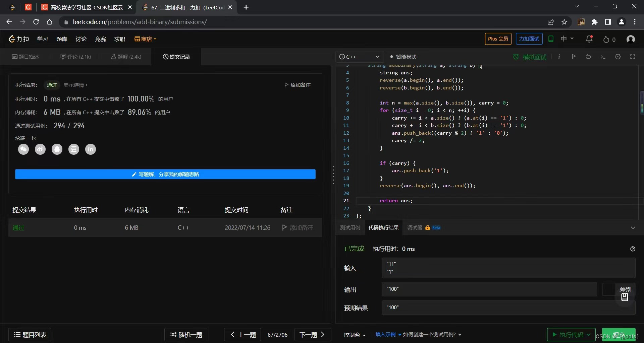The image size is (644, 343).
Task: Open the terminal console icon
Action: pos(603,57)
